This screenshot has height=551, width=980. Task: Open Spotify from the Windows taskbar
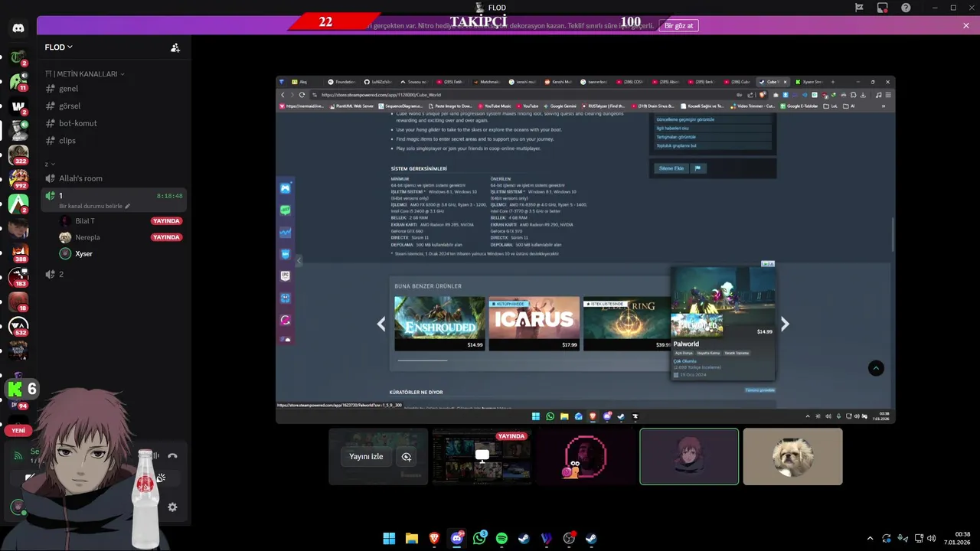501,538
